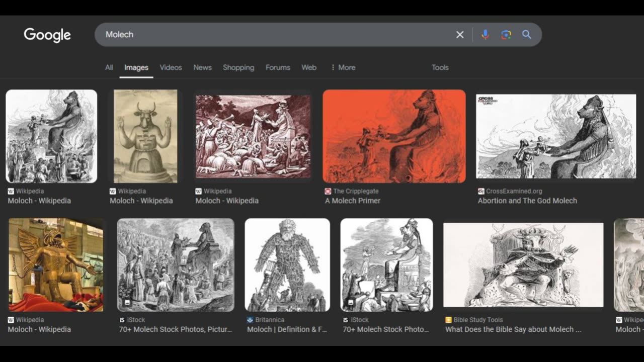Open the Tools options
644x362 pixels.
[x=440, y=67]
